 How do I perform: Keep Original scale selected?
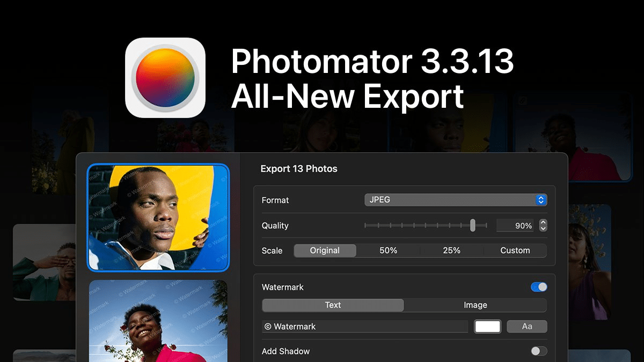point(325,250)
